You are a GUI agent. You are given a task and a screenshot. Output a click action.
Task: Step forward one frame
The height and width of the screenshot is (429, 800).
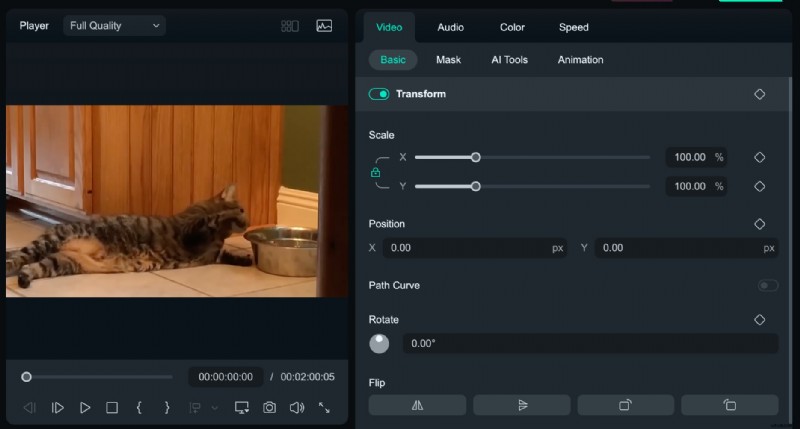58,408
